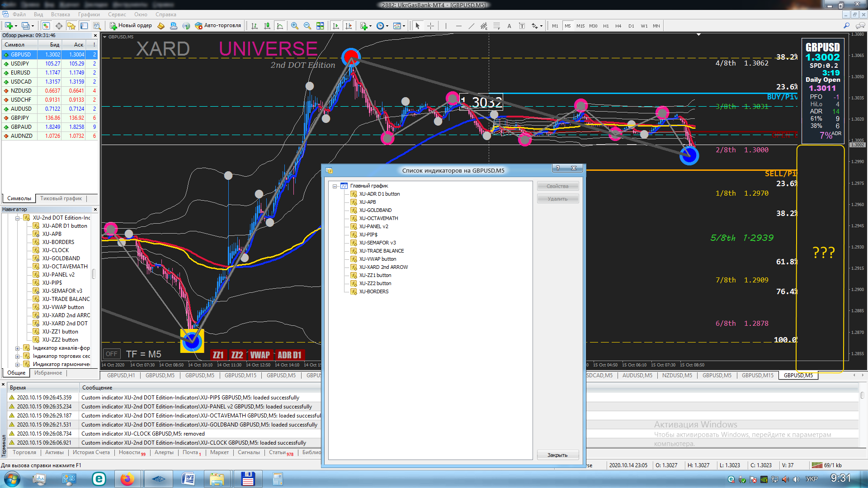
Task: Select the crosshair tool
Action: coord(430,26)
